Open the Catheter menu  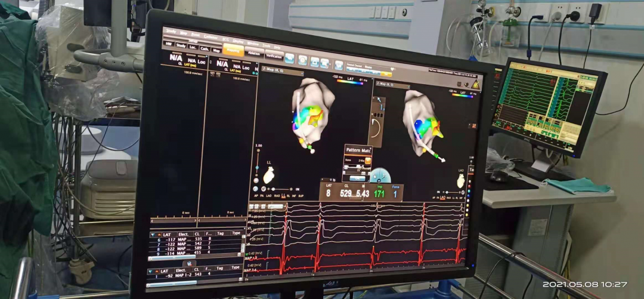(x=210, y=37)
